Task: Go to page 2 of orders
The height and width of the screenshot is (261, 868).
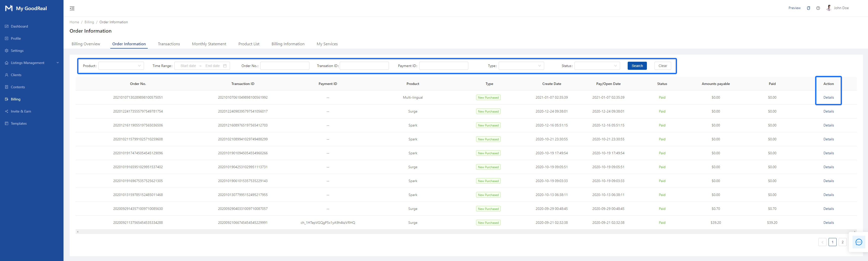Action: click(842, 242)
